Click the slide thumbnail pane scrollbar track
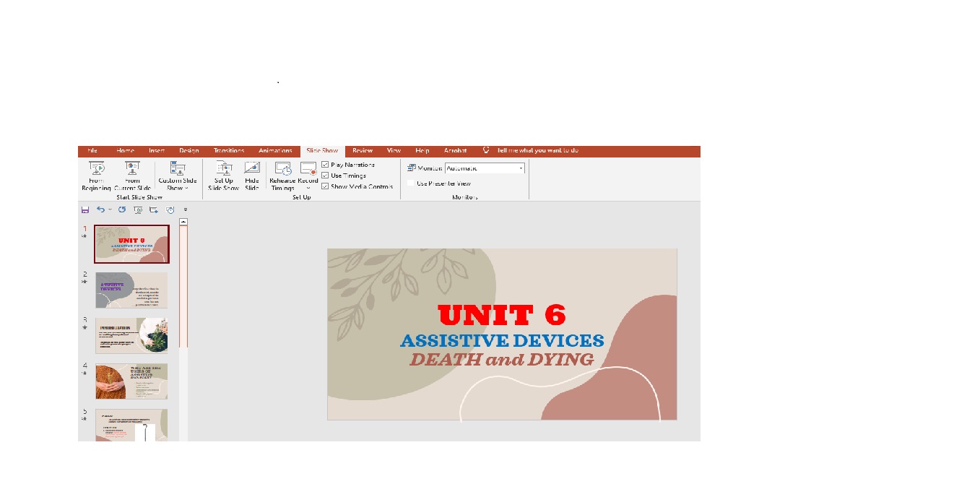The image size is (980, 484). click(183, 394)
